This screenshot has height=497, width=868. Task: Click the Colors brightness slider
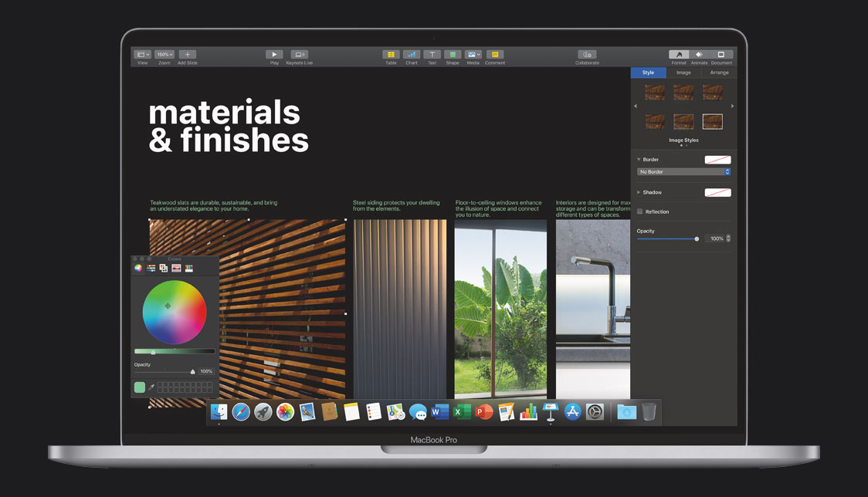pos(175,351)
